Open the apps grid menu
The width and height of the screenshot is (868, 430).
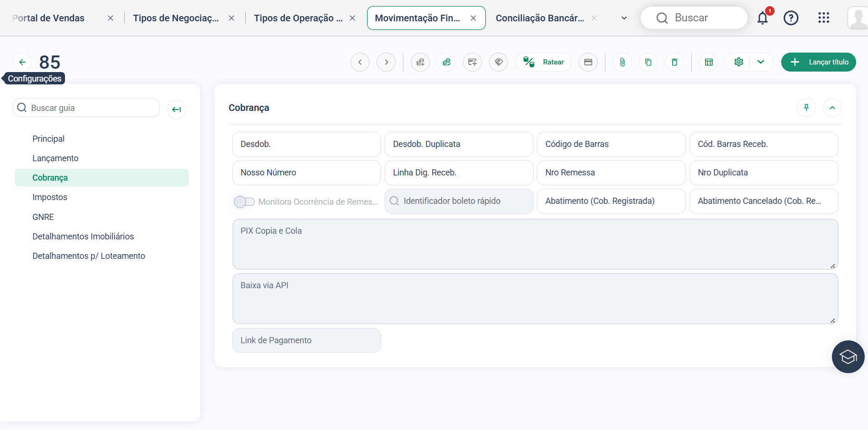[824, 18]
